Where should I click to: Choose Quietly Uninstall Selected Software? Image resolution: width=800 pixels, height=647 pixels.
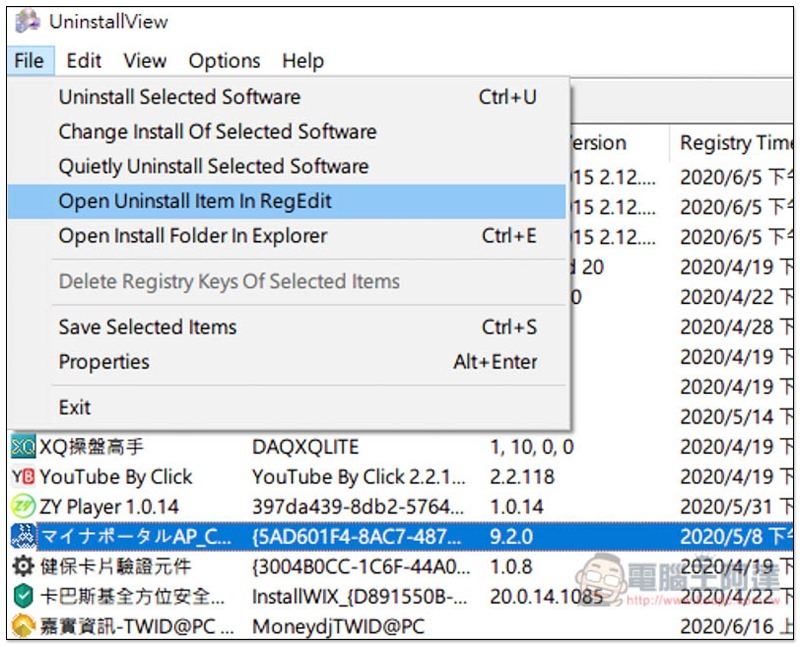tap(287, 166)
